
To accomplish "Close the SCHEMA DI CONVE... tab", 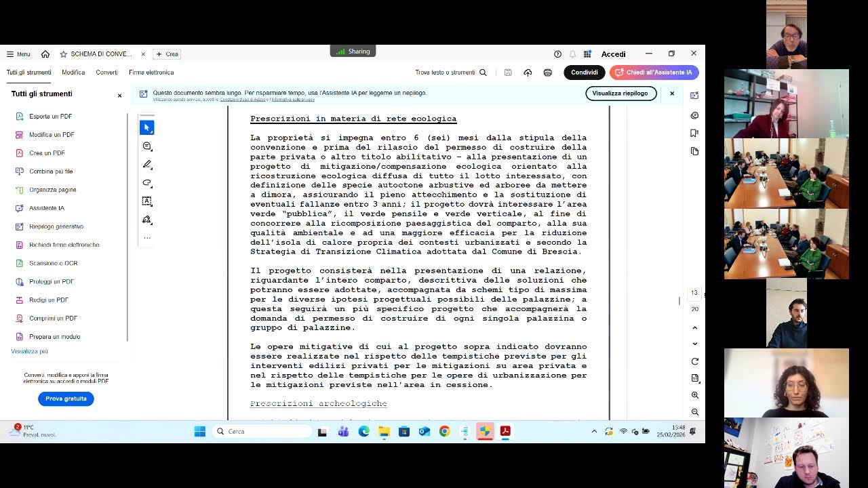I will [x=143, y=54].
